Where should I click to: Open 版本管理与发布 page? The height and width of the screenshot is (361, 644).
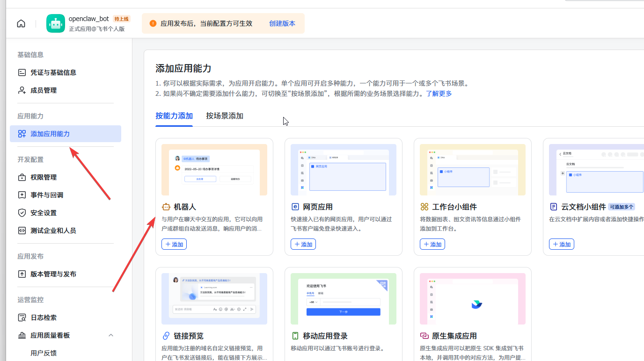(53, 274)
